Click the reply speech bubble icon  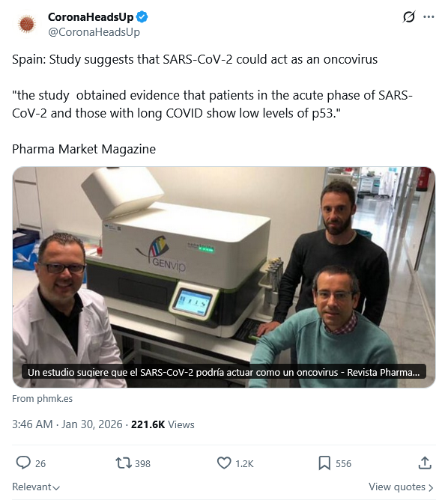coord(23,463)
